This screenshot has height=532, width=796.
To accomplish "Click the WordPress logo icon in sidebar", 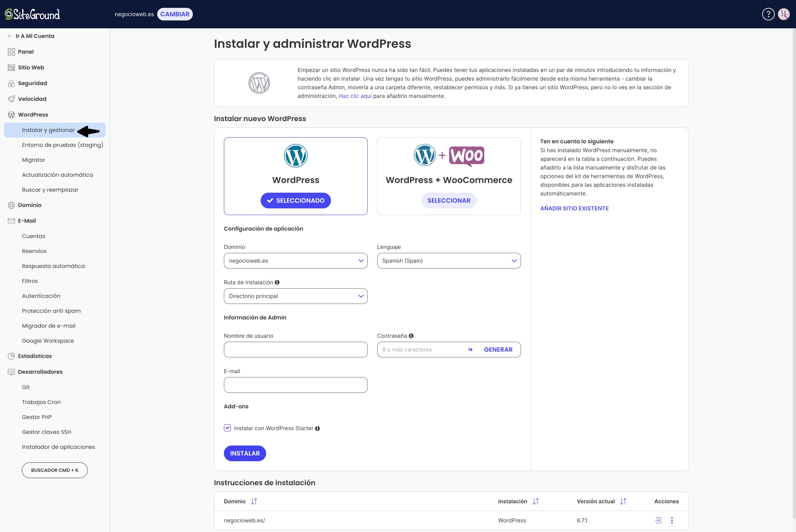I will point(11,115).
